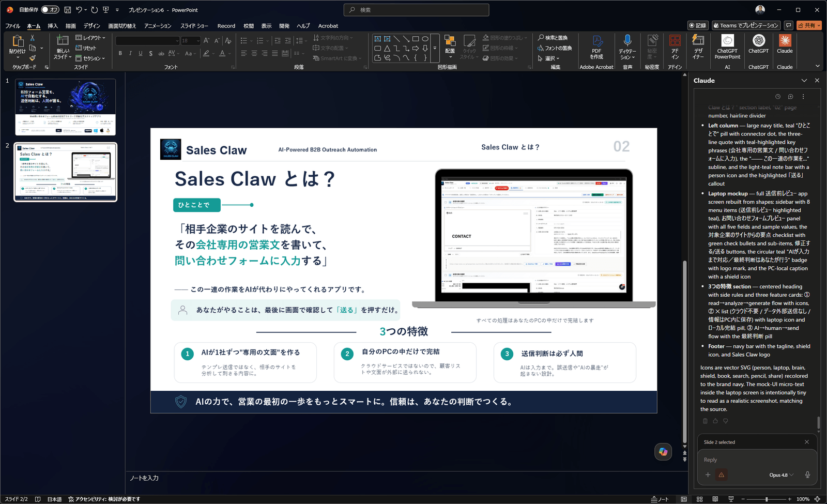This screenshot has height=504, width=827.
Task: Click the 共有 share button
Action: [x=809, y=25]
